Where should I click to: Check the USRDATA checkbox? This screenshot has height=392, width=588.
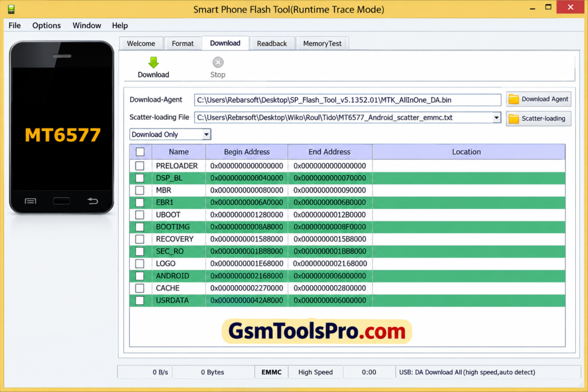pos(140,301)
